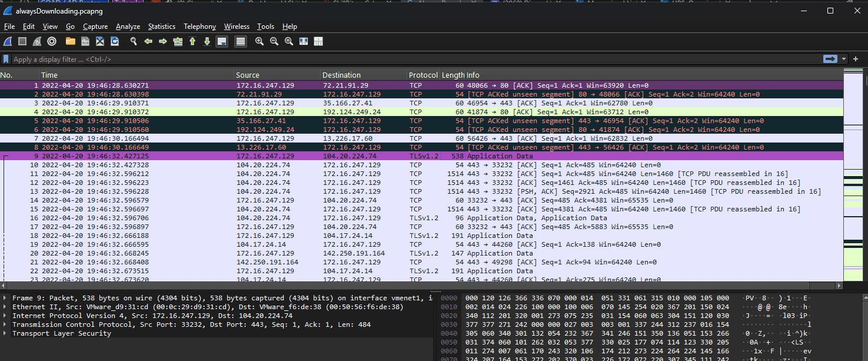This screenshot has height=361, width=868.
Task: Reload this capture file
Action: 115,41
